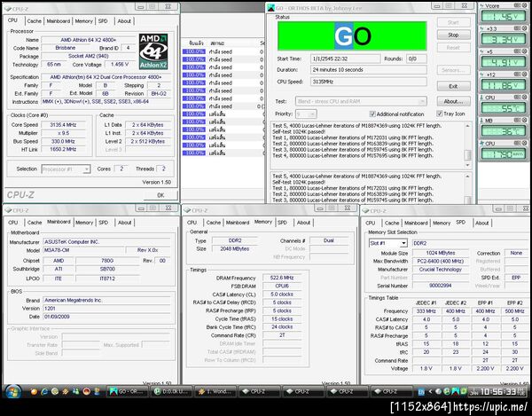Viewport: 532px width, 416px height.
Task: Open Memory tab in the CPU-Z SPD window
Action: (442, 223)
